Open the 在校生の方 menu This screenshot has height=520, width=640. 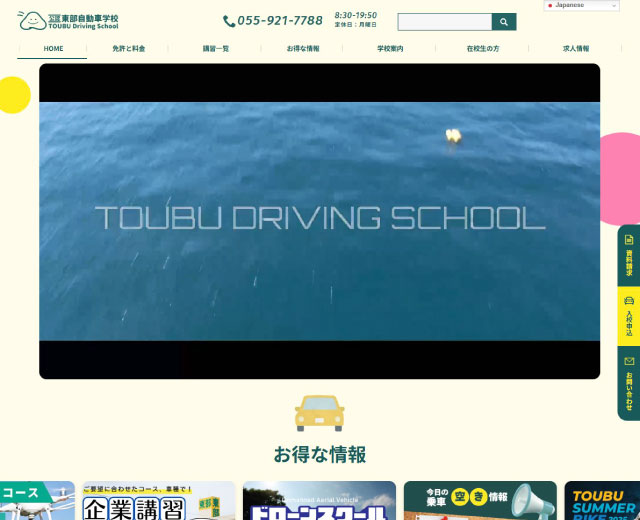[483, 49]
